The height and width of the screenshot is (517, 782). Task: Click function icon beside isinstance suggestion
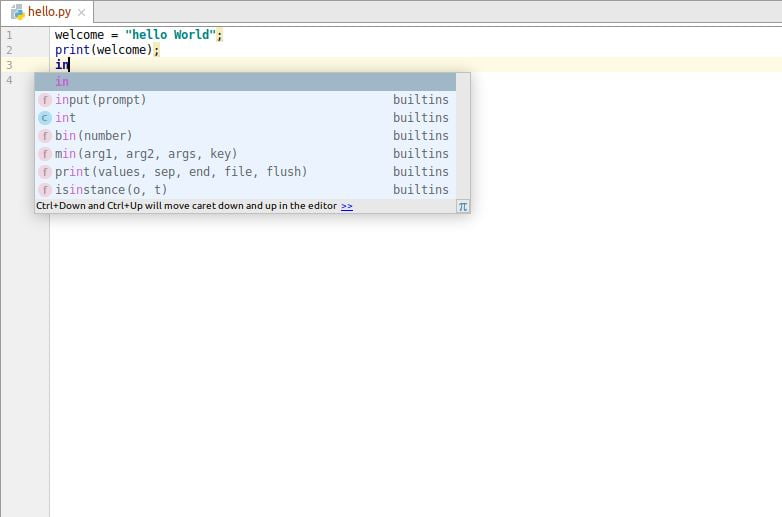45,190
